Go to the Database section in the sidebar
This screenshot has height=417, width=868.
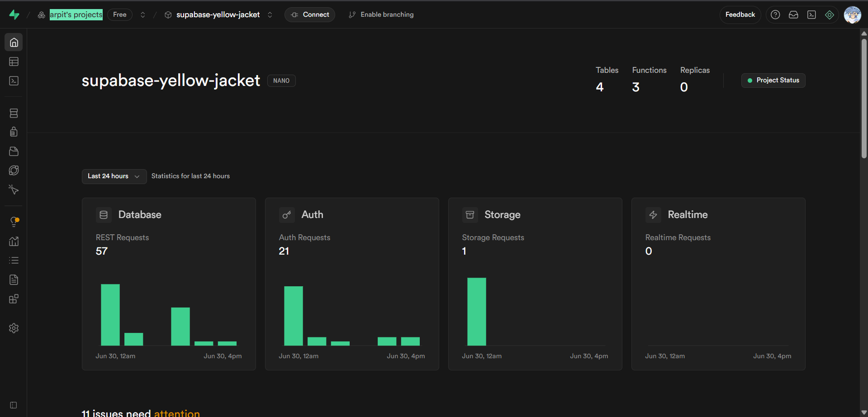click(x=14, y=113)
